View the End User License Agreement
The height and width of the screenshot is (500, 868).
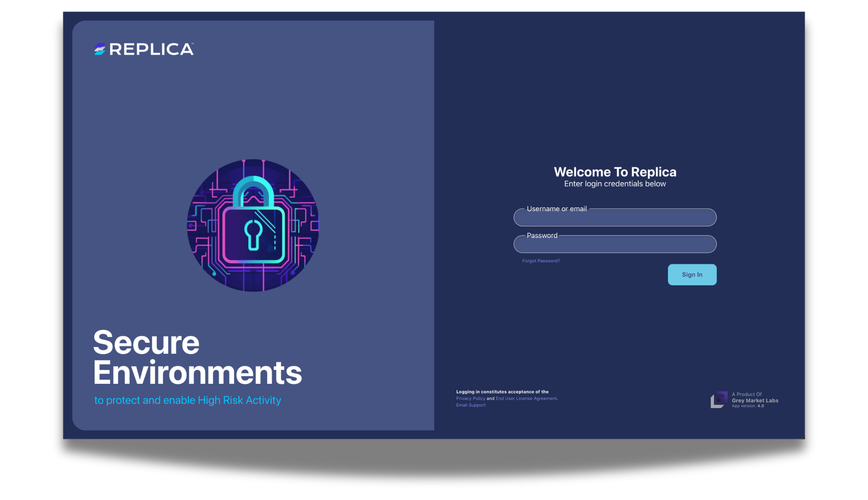point(526,398)
